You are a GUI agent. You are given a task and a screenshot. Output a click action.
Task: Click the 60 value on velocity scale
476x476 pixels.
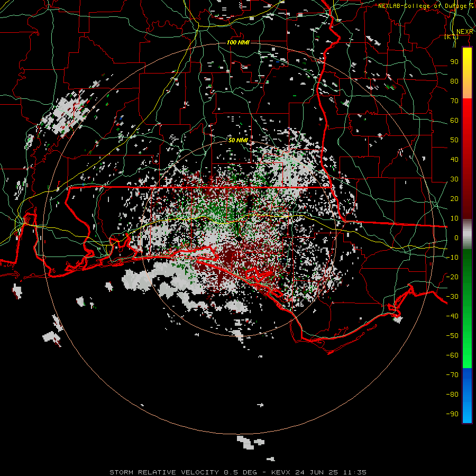[454, 121]
